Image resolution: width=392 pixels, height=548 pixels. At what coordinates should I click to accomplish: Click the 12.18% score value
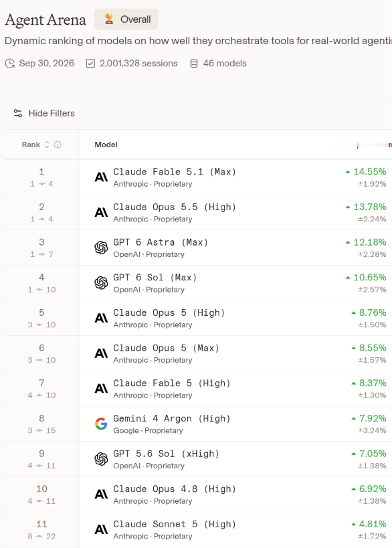tap(370, 242)
